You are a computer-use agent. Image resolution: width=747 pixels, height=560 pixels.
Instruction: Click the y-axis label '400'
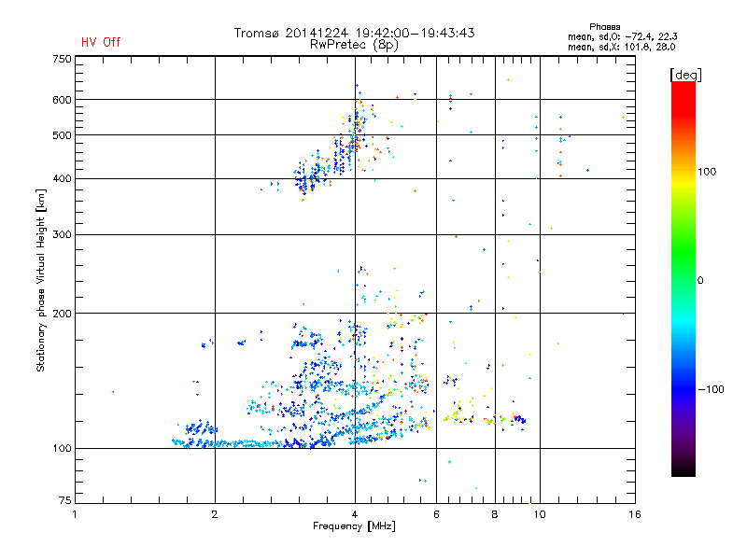click(62, 178)
